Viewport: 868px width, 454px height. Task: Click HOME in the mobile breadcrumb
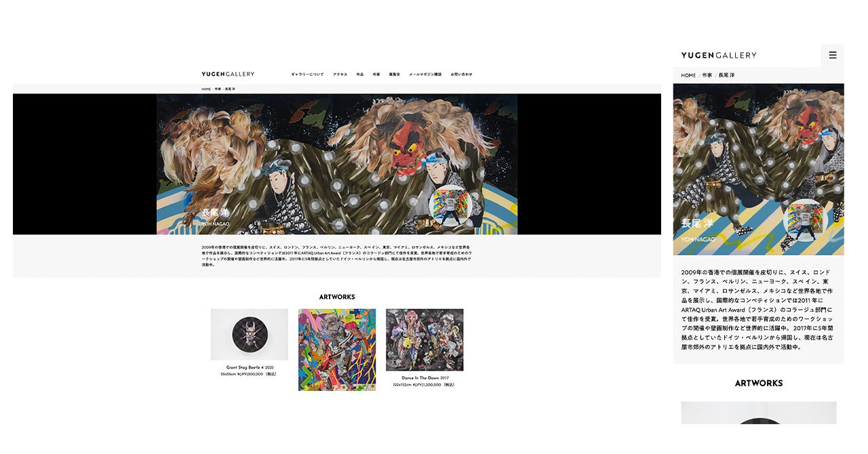688,75
